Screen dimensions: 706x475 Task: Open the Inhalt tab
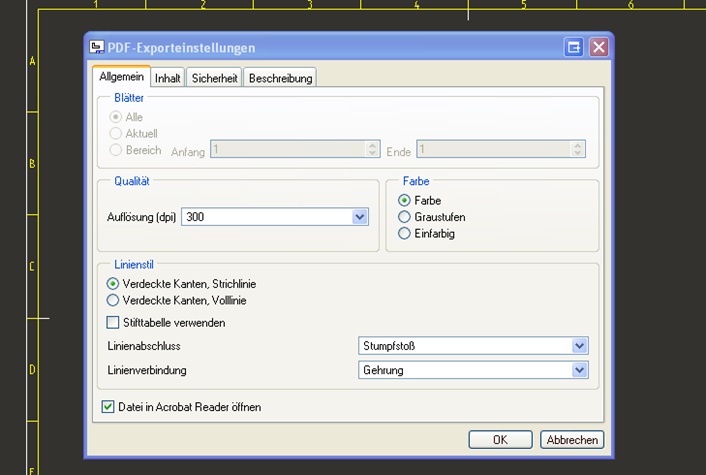(167, 78)
